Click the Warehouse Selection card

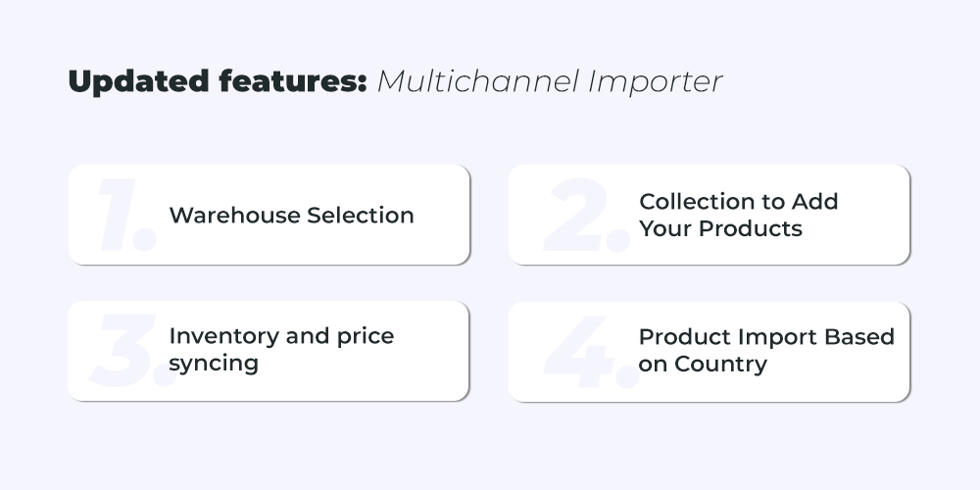[269, 215]
